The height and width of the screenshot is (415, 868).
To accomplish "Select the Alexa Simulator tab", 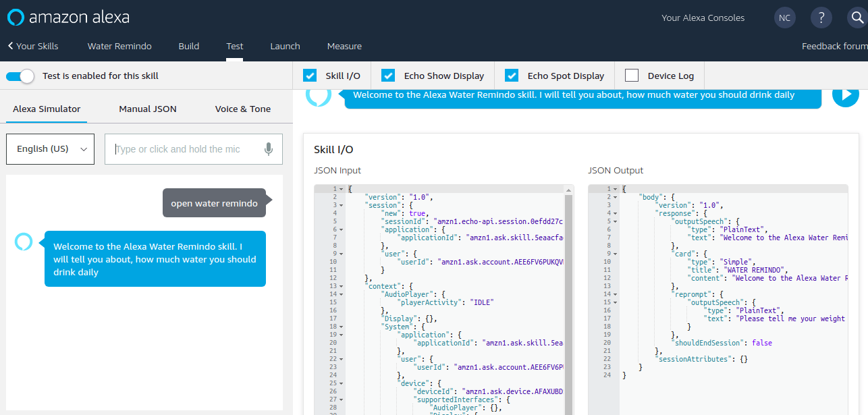I will (x=47, y=109).
